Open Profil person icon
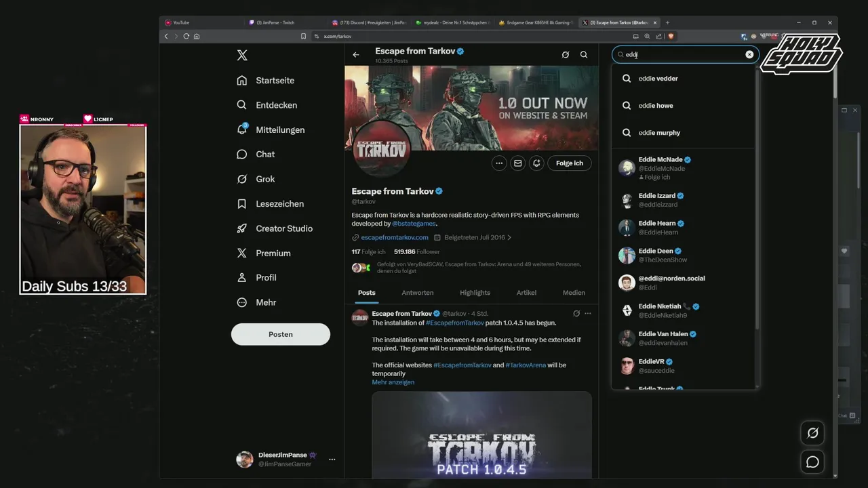 (x=242, y=278)
